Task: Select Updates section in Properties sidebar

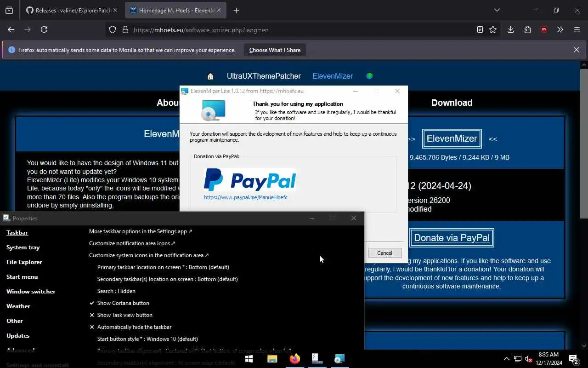Action: click(18, 336)
